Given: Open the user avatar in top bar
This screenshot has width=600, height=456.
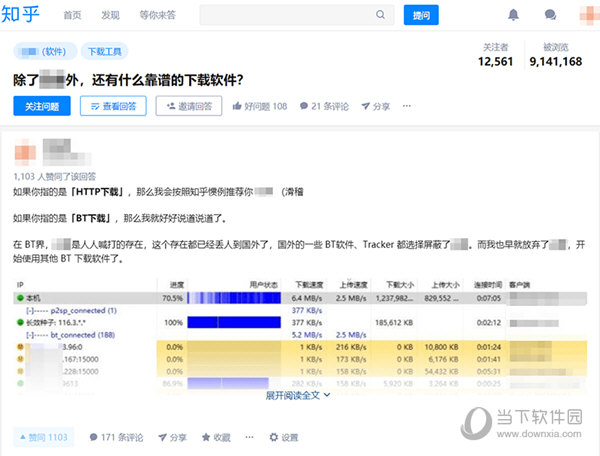Looking at the screenshot, I should pos(590,15).
